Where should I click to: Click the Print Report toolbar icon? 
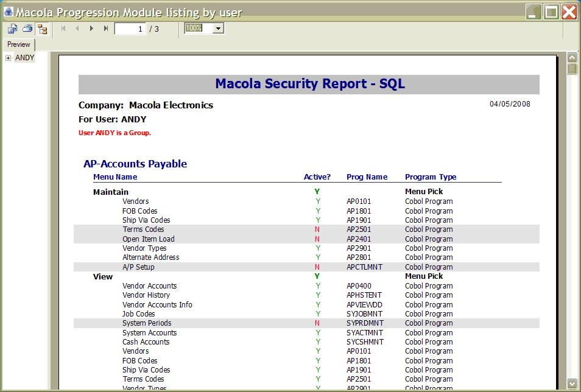[x=27, y=29]
